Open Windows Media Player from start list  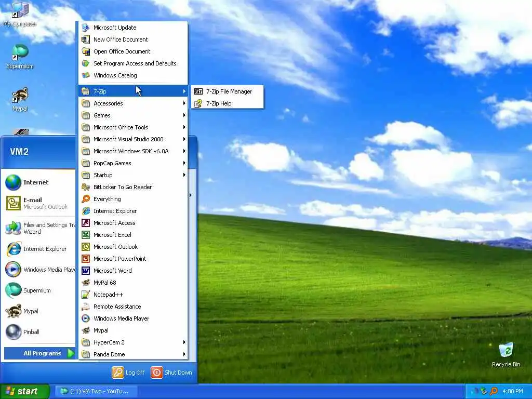39,270
